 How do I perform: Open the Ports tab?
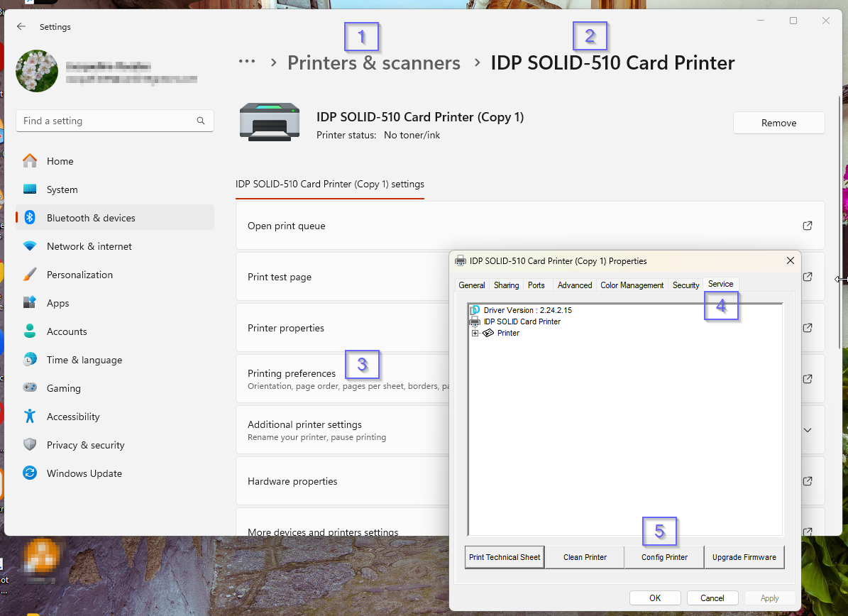[536, 285]
